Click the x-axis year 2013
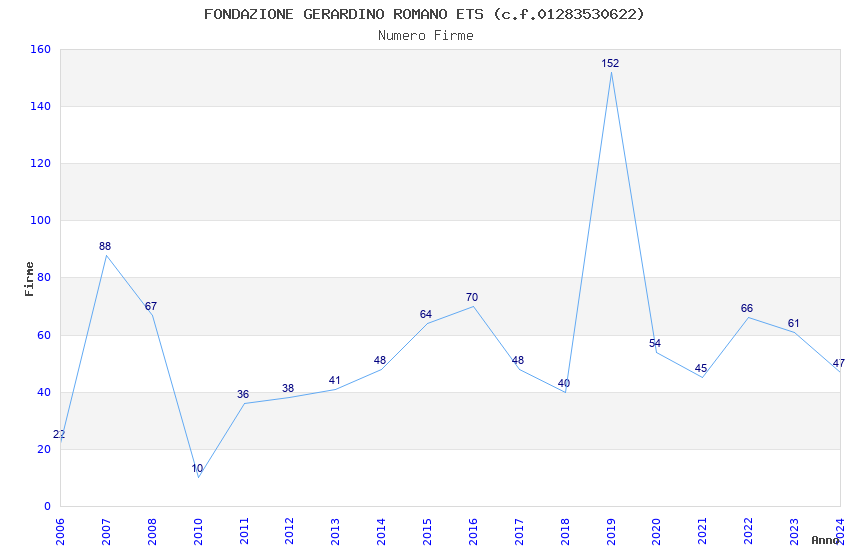Viewport: 850px width, 550px height. point(335,531)
